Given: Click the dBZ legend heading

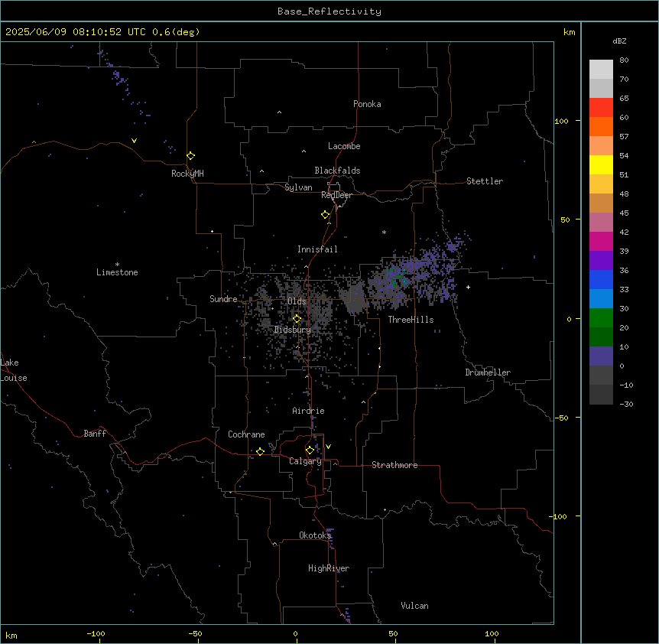Looking at the screenshot, I should (619, 41).
